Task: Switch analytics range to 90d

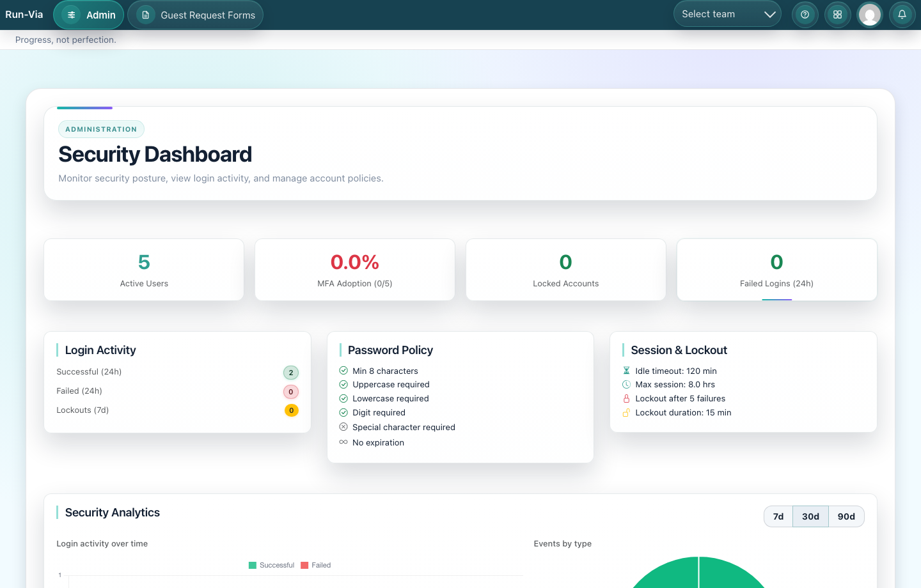Action: [846, 516]
